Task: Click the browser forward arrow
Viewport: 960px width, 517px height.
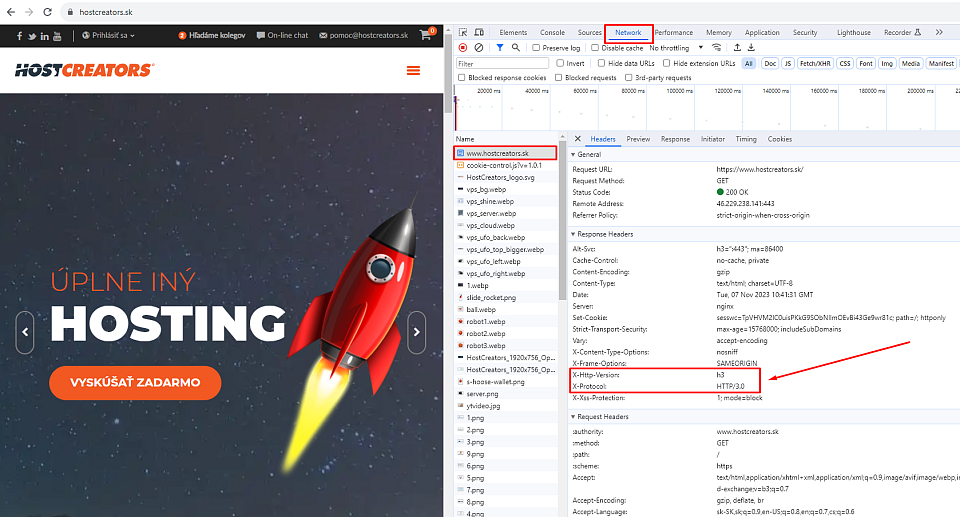Action: [29, 12]
